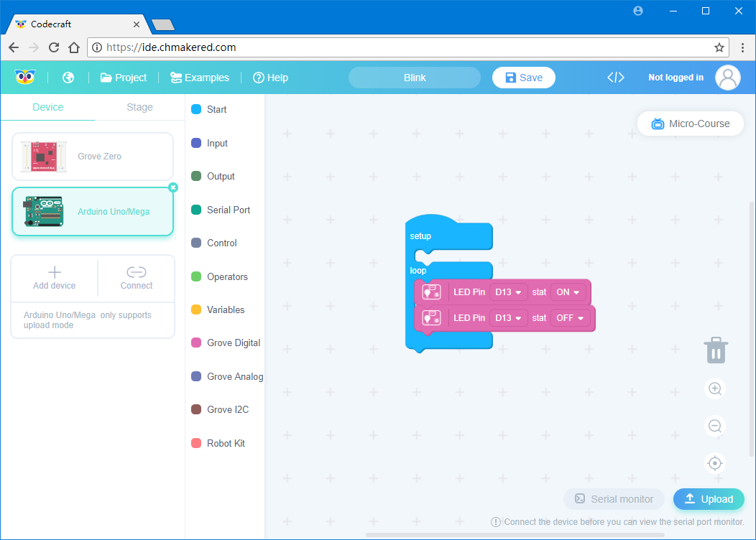Click the user avatar icon
Viewport: 756px width, 540px height.
click(x=727, y=78)
